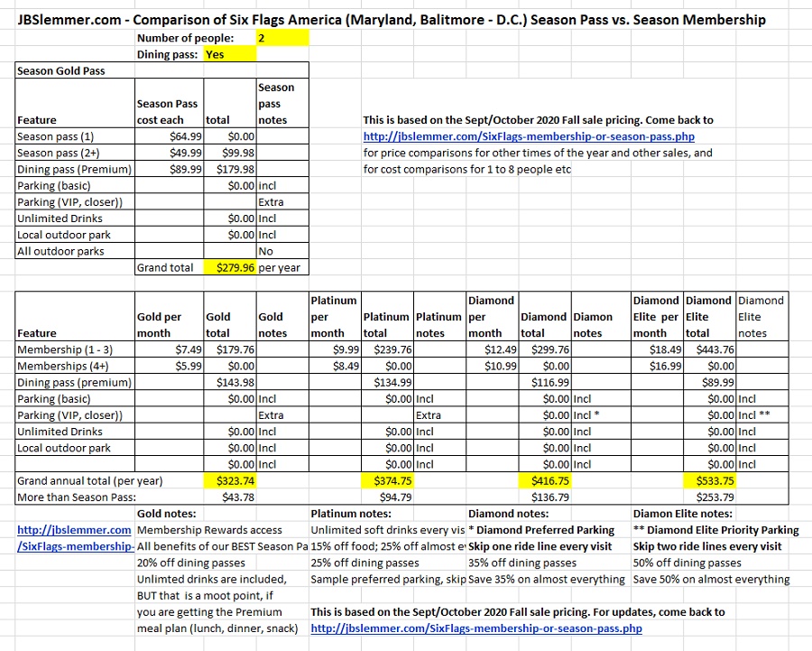Click the Diamond total $299.76 cell
The height and width of the screenshot is (651, 812).
[545, 349]
